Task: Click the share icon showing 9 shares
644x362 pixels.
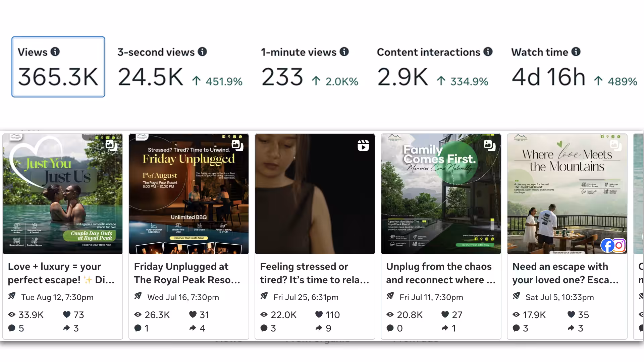Action: coord(319,328)
